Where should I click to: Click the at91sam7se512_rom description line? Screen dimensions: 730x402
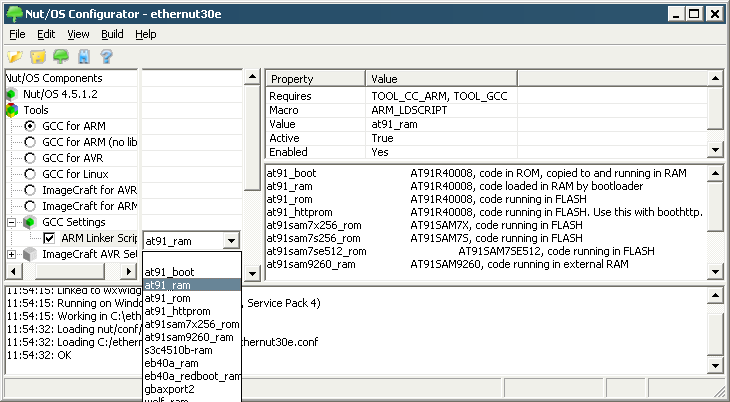(460, 252)
